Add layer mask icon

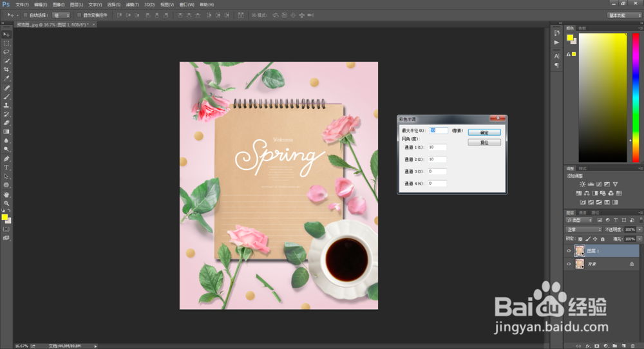coord(597,346)
